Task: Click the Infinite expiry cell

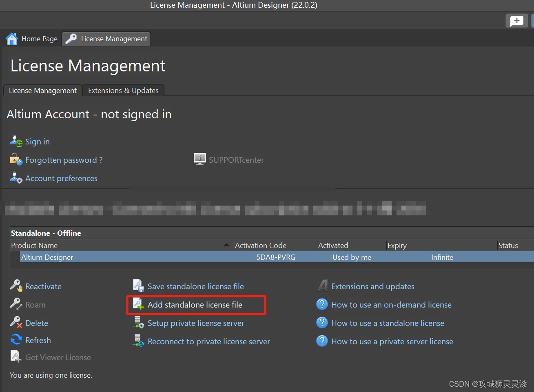Action: [x=442, y=257]
